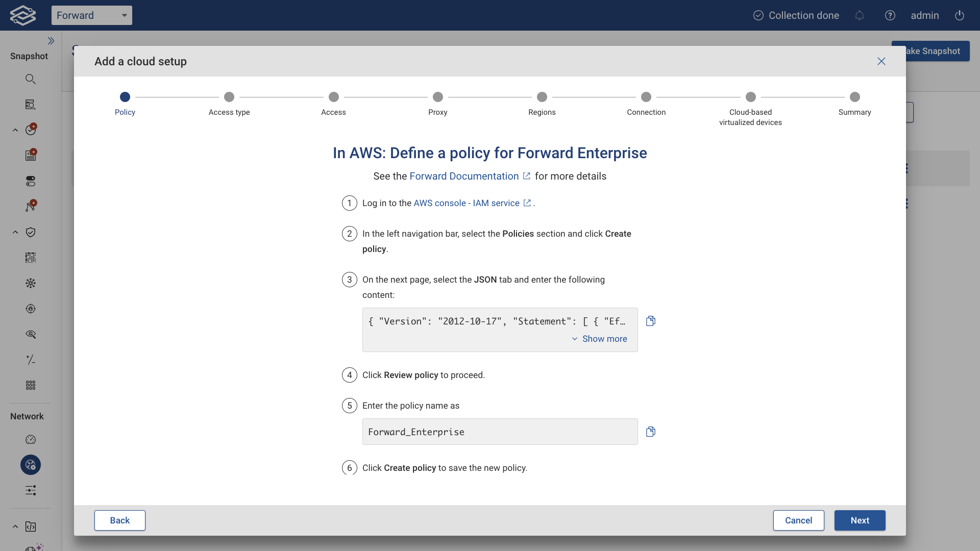Select the blue cloud settings icon under Network

pos(30,465)
